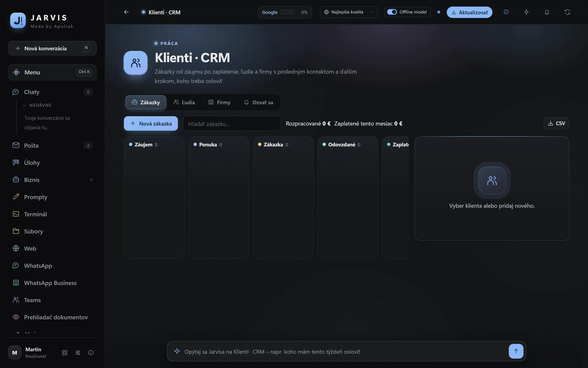This screenshot has height=368, width=588.
Task: Click the sparkle icon in the prompt bar
Action: (177, 351)
